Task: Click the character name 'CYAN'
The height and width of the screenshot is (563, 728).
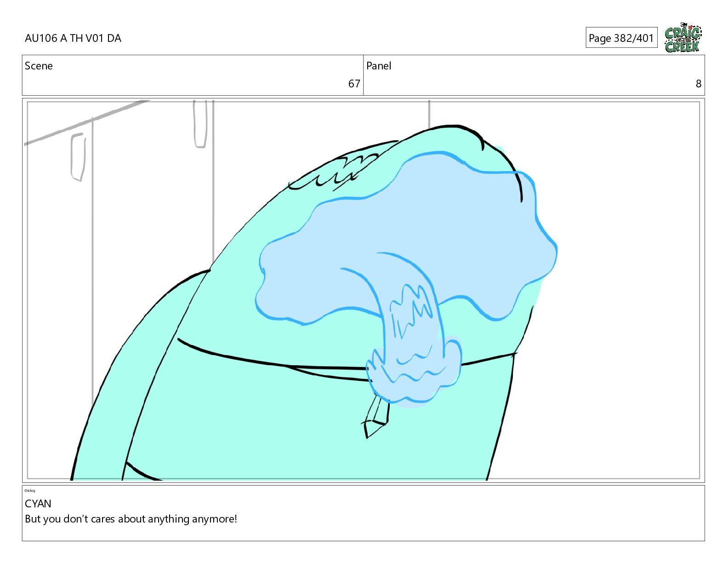Action: point(38,504)
